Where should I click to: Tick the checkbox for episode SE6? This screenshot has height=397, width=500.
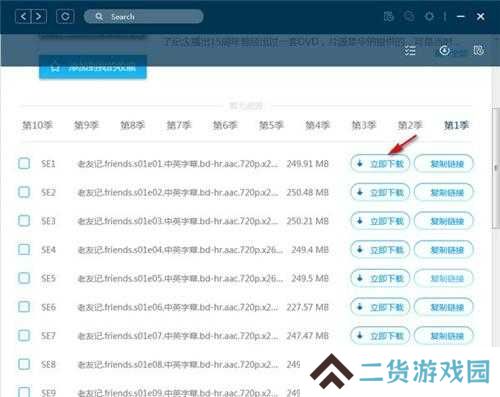(x=24, y=307)
